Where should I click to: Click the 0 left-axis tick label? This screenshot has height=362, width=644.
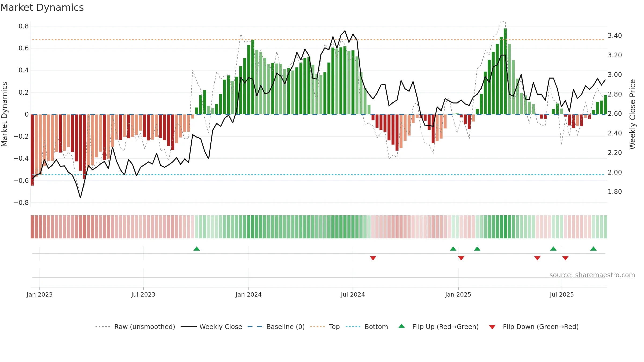(x=27, y=114)
